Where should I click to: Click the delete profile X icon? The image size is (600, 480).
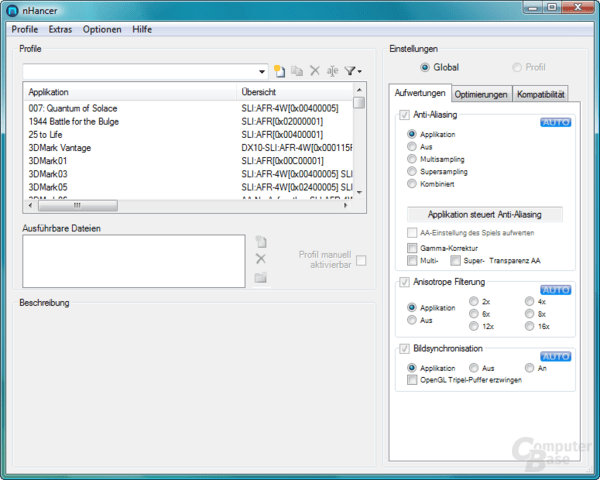coord(315,70)
